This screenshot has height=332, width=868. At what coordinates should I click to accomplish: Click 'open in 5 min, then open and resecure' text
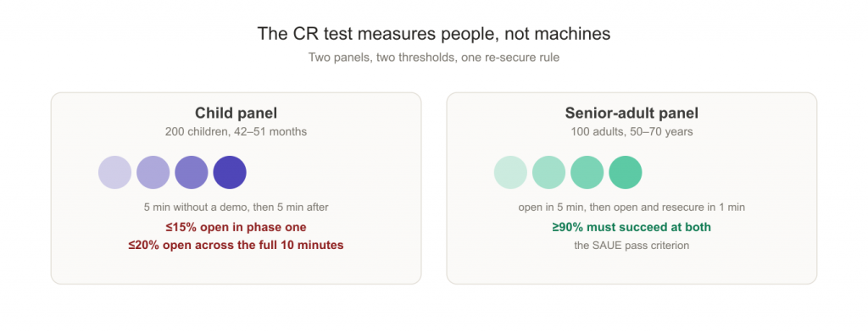coord(632,207)
